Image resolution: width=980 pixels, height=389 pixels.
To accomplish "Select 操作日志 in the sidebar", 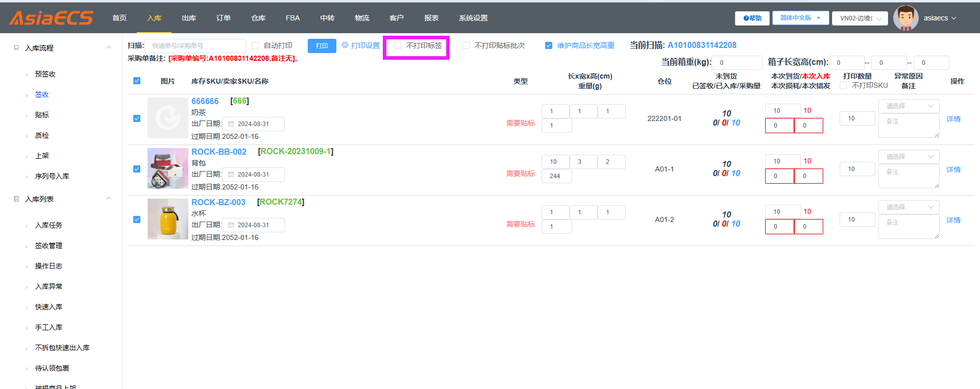I will coord(48,266).
